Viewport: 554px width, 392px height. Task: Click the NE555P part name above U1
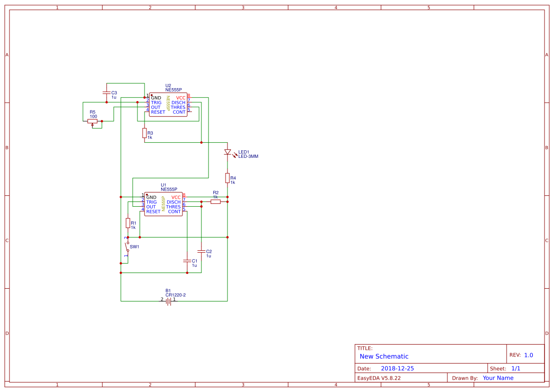(x=169, y=190)
